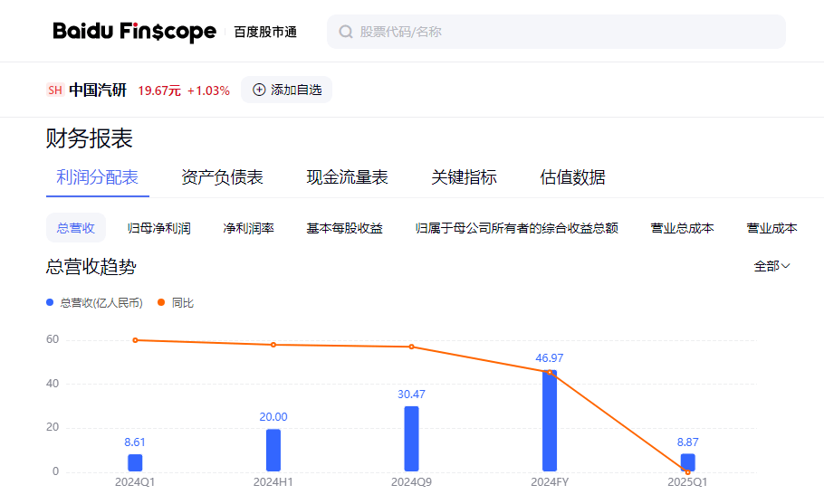
Task: Select the 净利润率 metric filter
Action: [248, 228]
